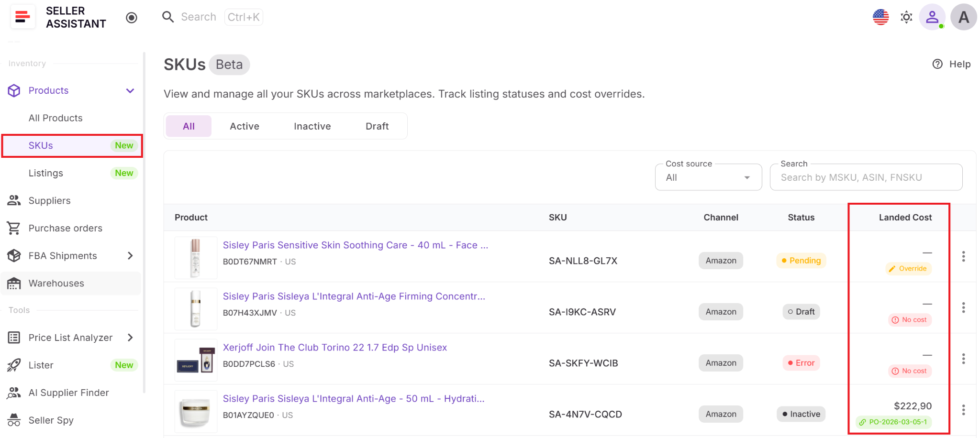Click the Help question mark icon

tap(937, 64)
